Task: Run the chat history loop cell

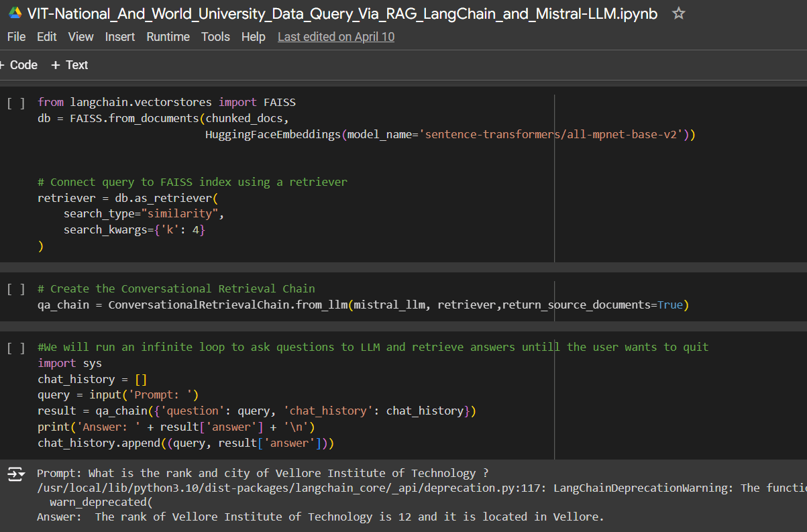Action: tap(15, 347)
